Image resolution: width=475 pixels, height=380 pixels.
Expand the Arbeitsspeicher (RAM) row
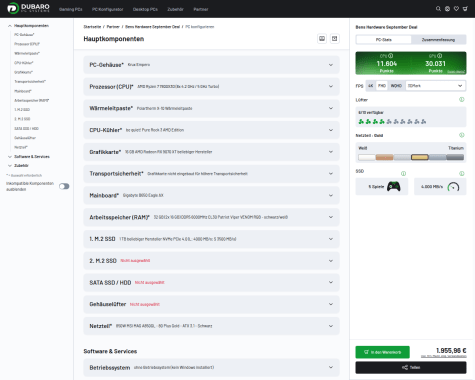click(x=211, y=217)
